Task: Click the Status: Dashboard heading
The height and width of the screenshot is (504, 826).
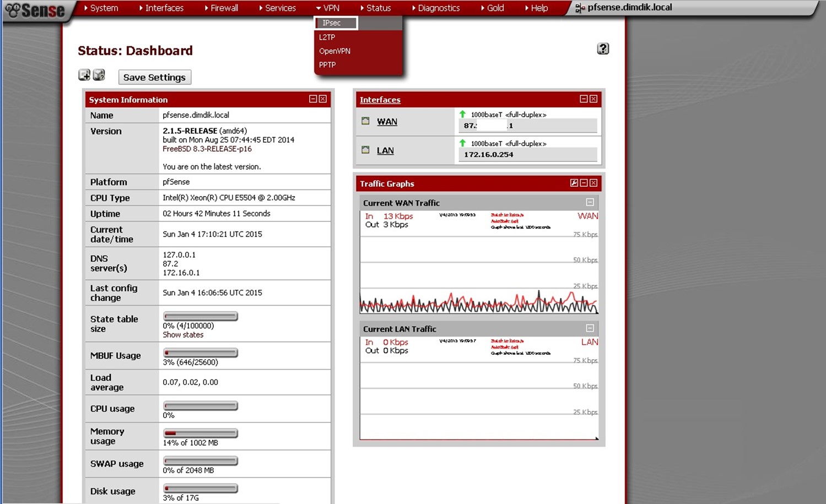Action: (x=135, y=51)
